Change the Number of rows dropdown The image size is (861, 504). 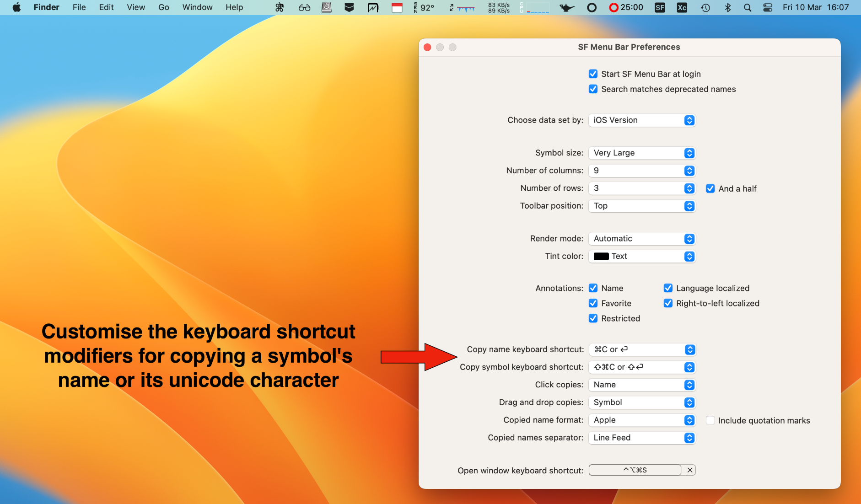point(642,188)
